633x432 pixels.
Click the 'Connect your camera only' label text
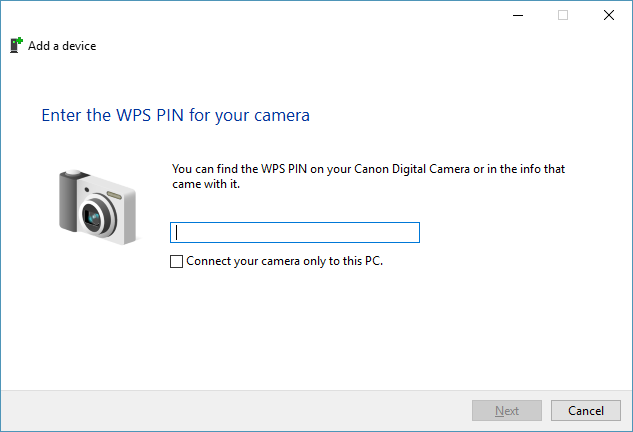(x=285, y=261)
